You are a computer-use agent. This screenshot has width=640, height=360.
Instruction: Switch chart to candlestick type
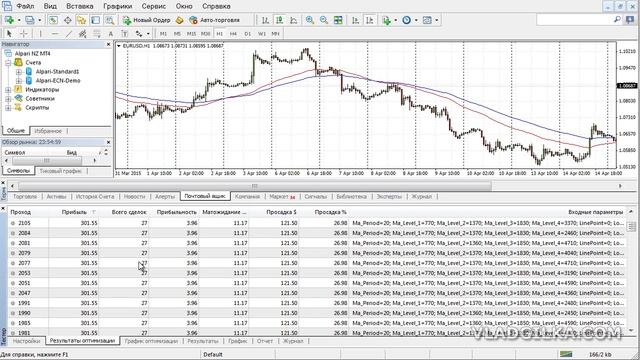point(279,20)
